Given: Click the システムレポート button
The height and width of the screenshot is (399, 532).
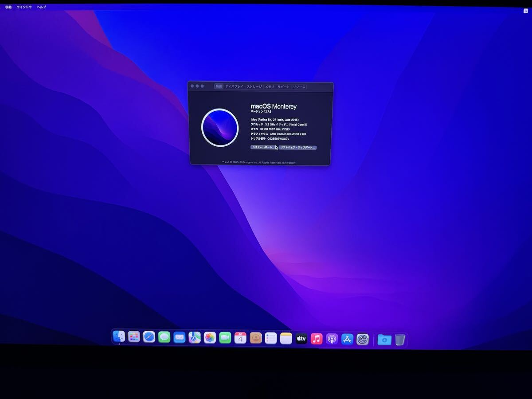Looking at the screenshot, I should pyautogui.click(x=263, y=147).
